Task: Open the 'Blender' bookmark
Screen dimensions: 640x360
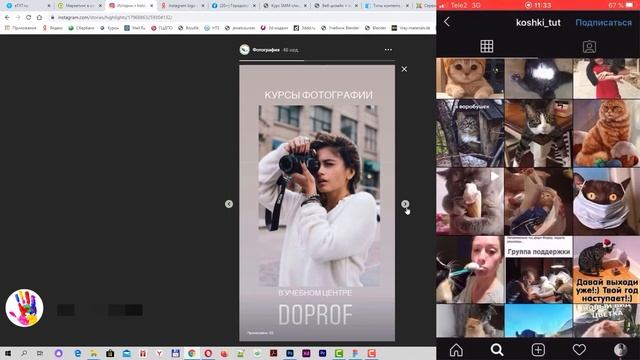Action: point(376,28)
